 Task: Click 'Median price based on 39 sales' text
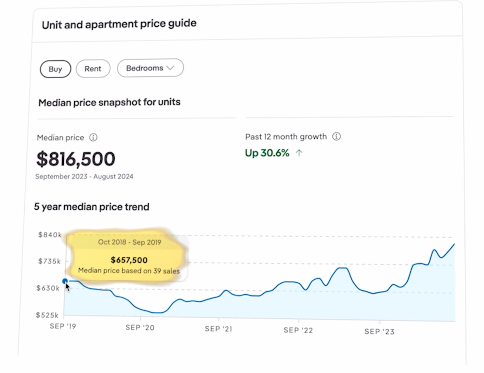[x=129, y=271]
